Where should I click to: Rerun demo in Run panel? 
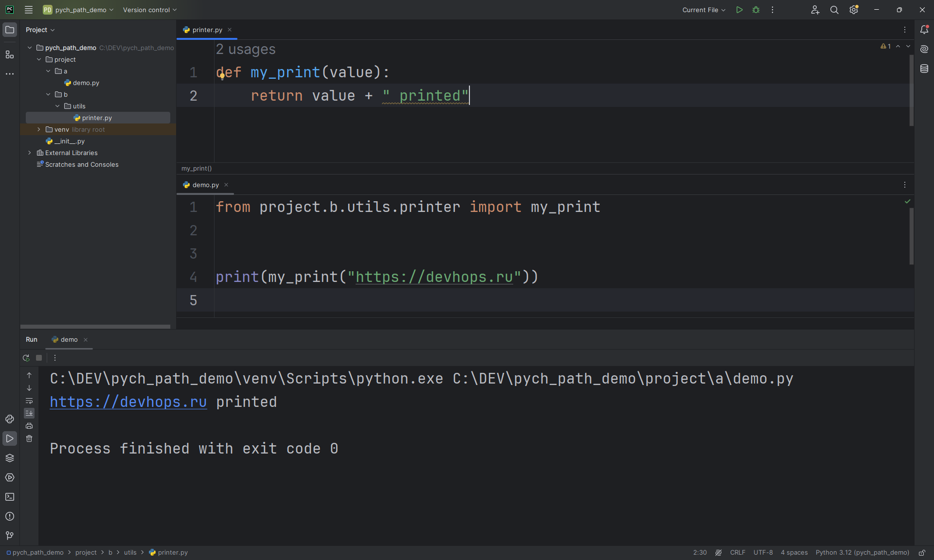coord(26,358)
